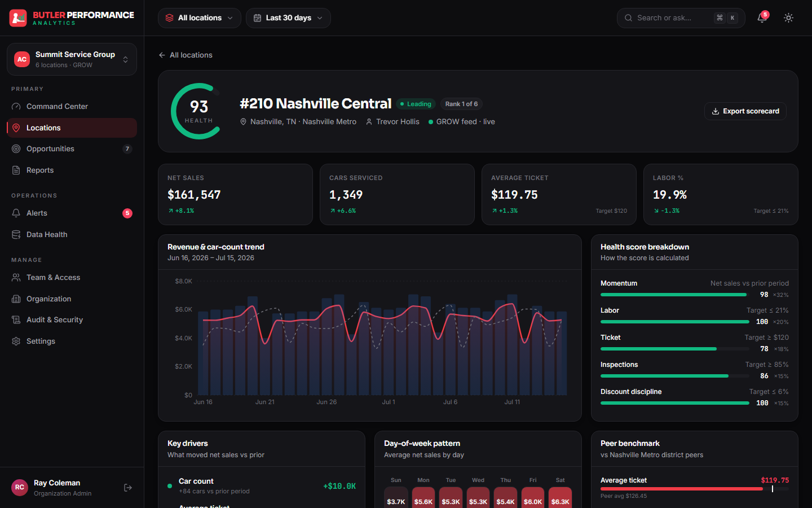The width and height of the screenshot is (812, 508).
Task: Click the Momentum score progress bar
Action: pyautogui.click(x=675, y=295)
